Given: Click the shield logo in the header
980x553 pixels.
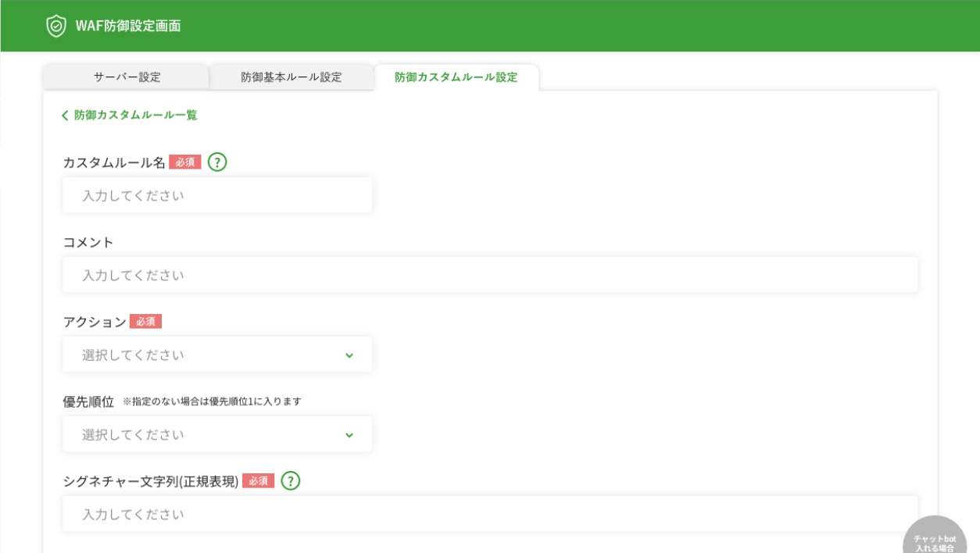Looking at the screenshot, I should [x=56, y=26].
